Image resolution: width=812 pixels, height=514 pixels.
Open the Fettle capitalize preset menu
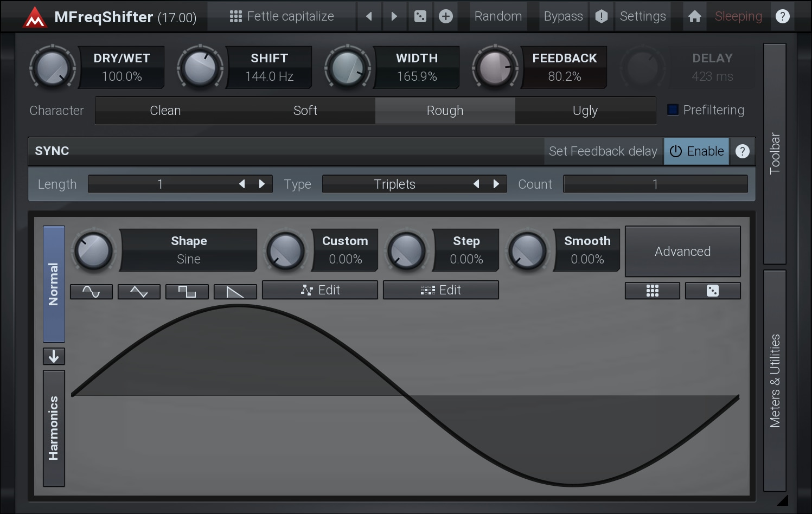point(282,16)
